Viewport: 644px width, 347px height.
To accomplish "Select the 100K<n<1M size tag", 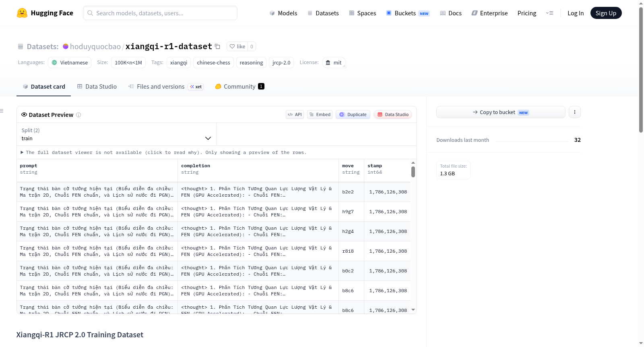I will 128,62.
